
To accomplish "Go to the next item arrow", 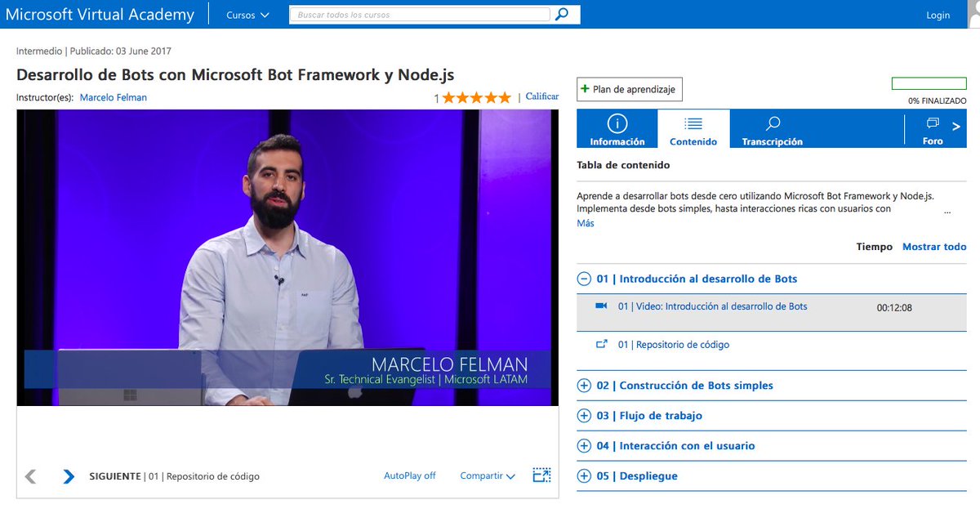I will pyautogui.click(x=69, y=476).
